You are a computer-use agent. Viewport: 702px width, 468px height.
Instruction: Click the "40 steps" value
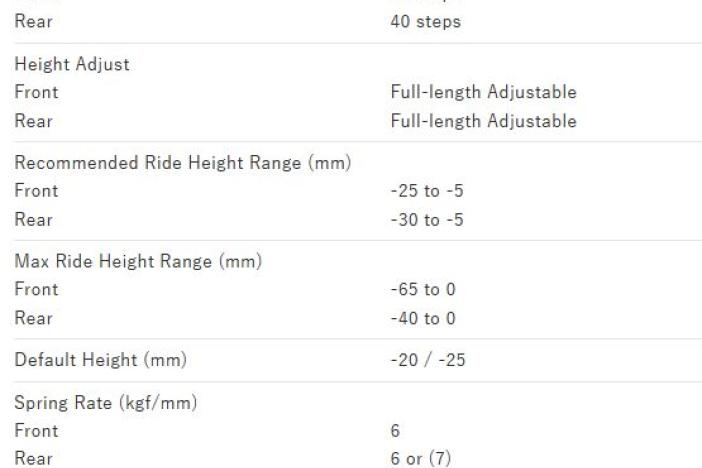[425, 21]
